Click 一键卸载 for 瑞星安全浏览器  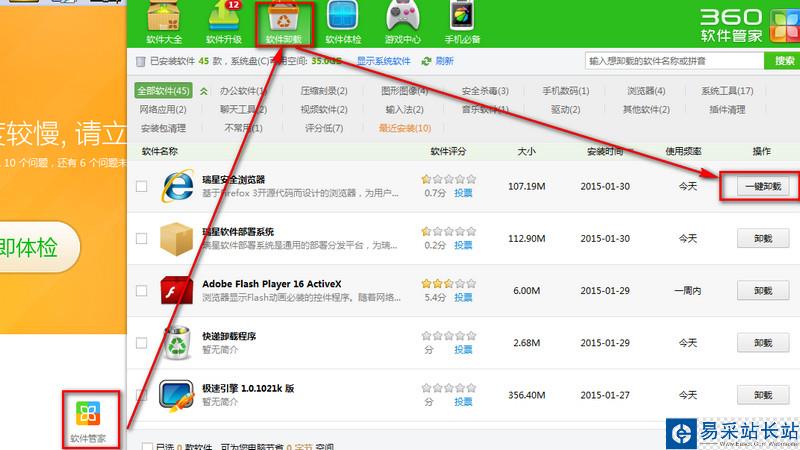[763, 186]
